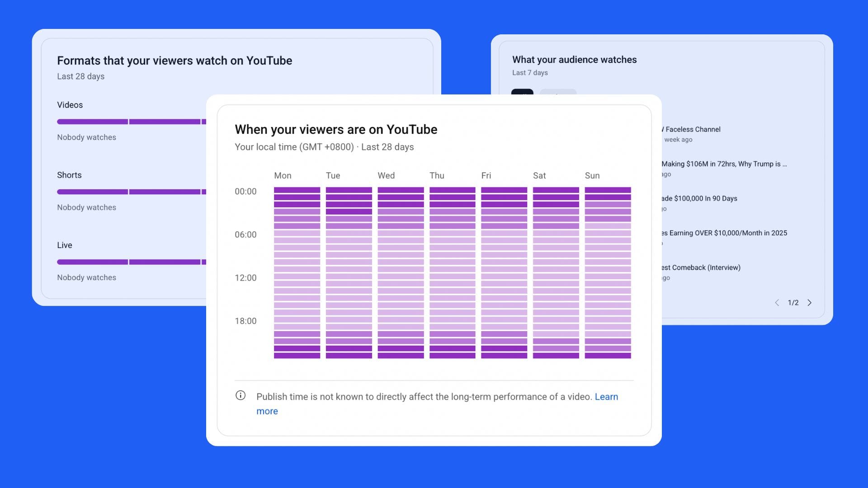Click the Fri column header
The width and height of the screenshot is (868, 488).
(x=486, y=175)
